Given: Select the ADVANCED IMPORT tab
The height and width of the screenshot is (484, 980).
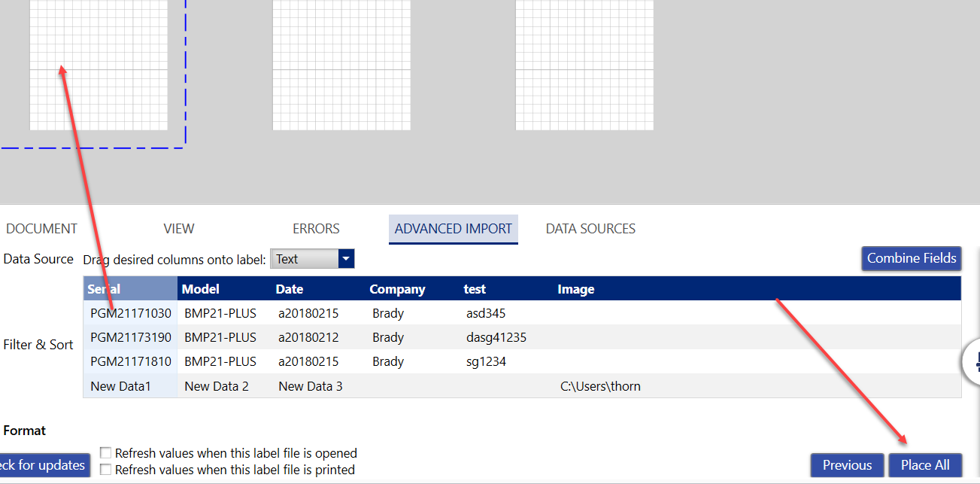Looking at the screenshot, I should (453, 229).
